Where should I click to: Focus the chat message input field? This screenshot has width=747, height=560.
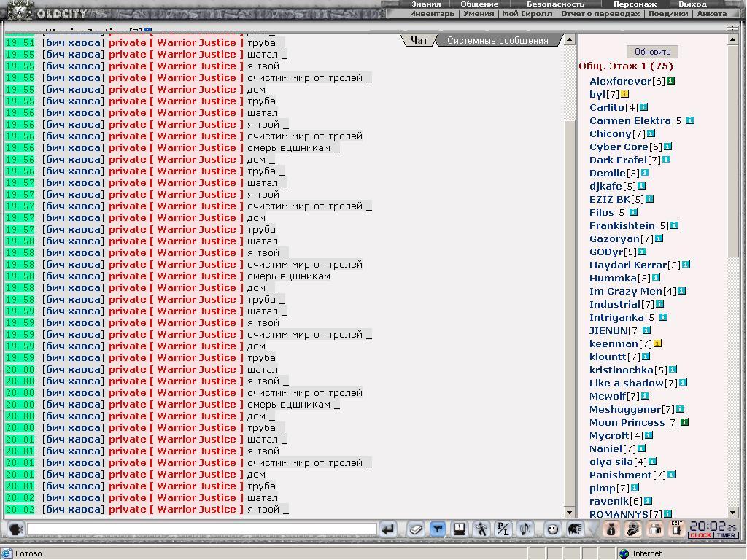coord(202,529)
